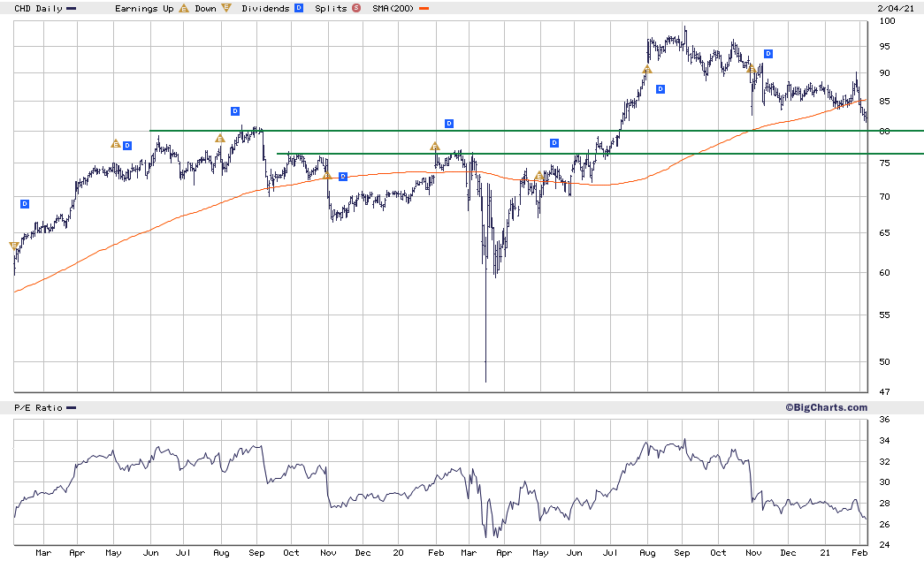Select the dividend marker in February 2020
The width and height of the screenshot is (924, 561).
point(449,124)
